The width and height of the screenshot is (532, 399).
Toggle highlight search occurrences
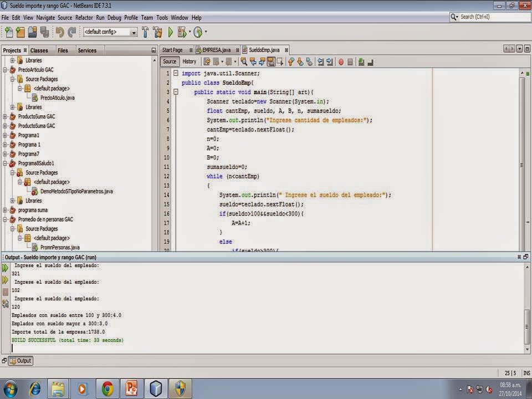tap(271, 62)
